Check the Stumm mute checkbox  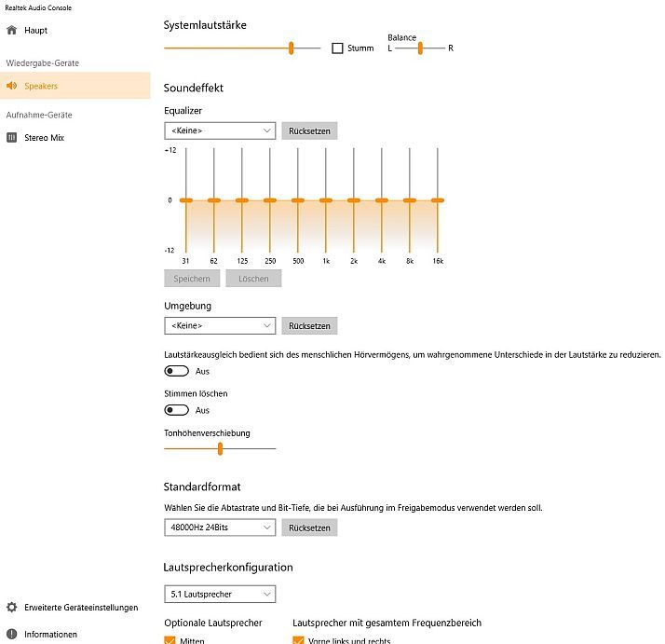point(337,48)
